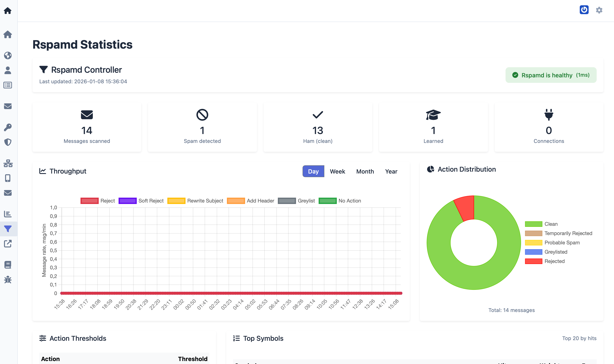Viewport: 614px width, 364px height.
Task: Switch throughput range to Month
Action: click(x=365, y=171)
